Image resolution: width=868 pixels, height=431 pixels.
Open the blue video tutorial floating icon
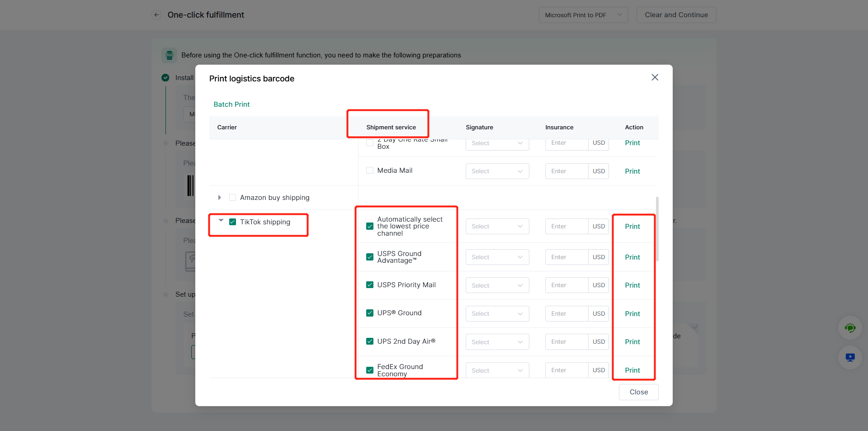tap(850, 357)
